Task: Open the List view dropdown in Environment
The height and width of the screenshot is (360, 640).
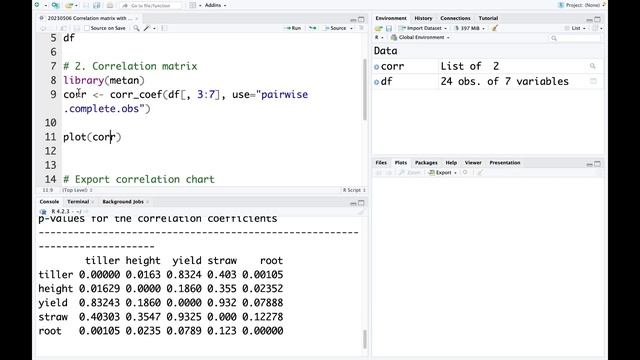Action: coord(576,28)
